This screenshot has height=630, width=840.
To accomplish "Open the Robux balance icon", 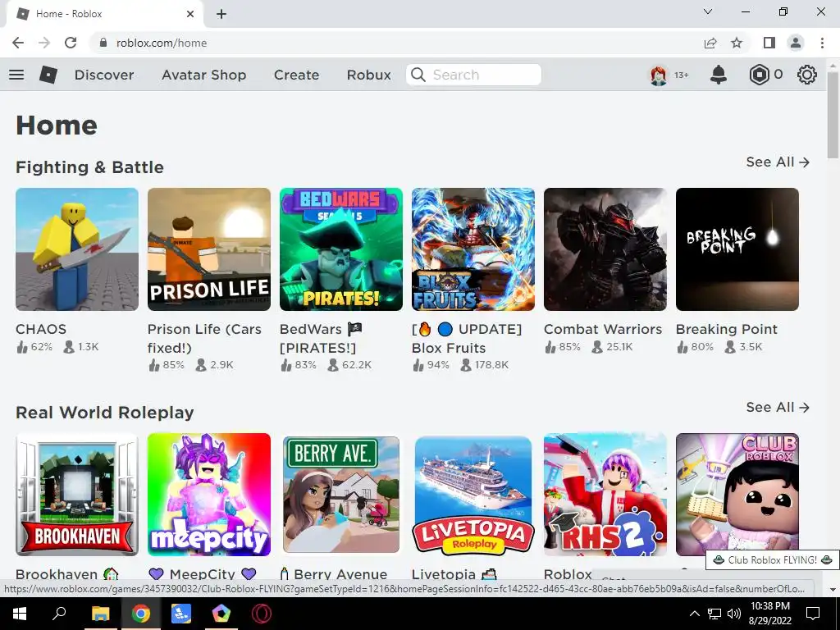I will [759, 75].
